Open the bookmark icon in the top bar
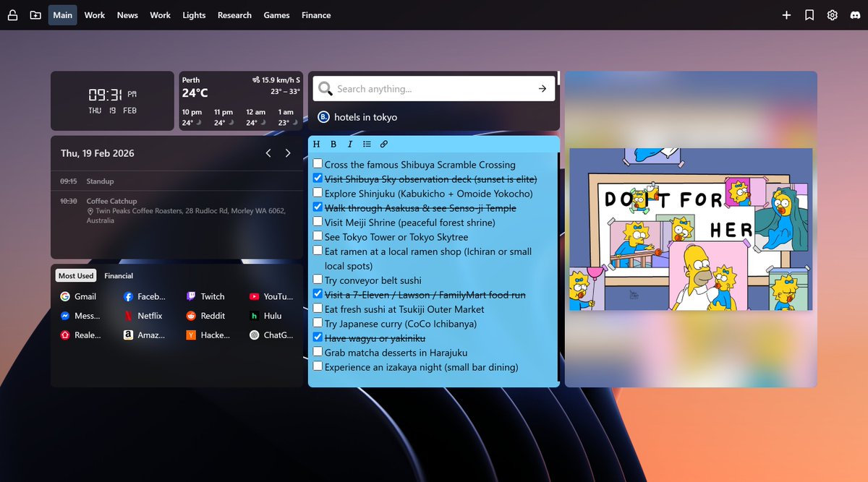 pos(809,15)
